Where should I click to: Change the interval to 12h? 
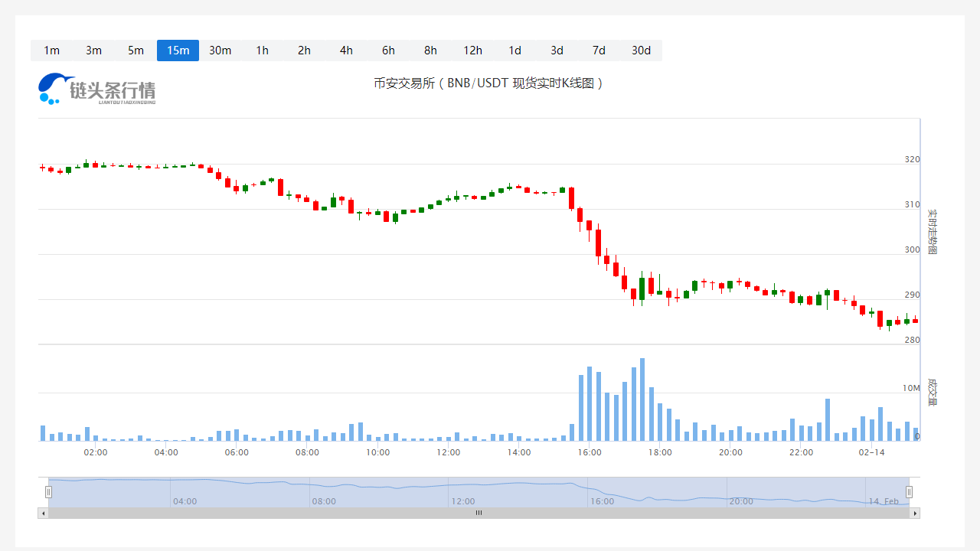[x=472, y=51]
